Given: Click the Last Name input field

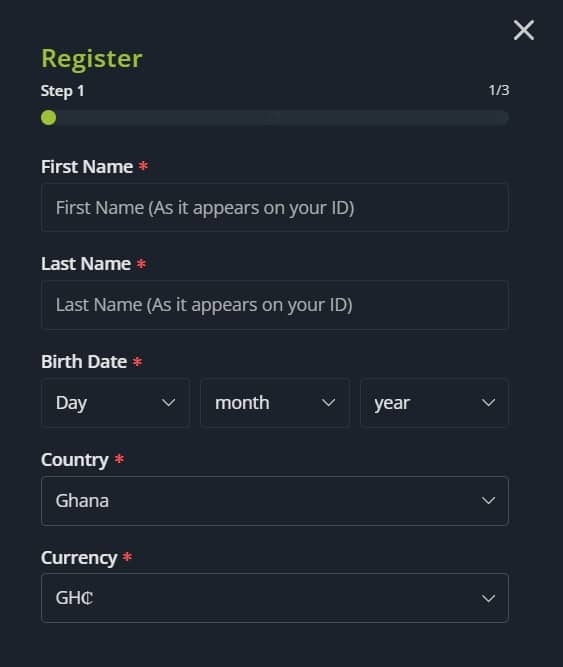Looking at the screenshot, I should pos(275,305).
